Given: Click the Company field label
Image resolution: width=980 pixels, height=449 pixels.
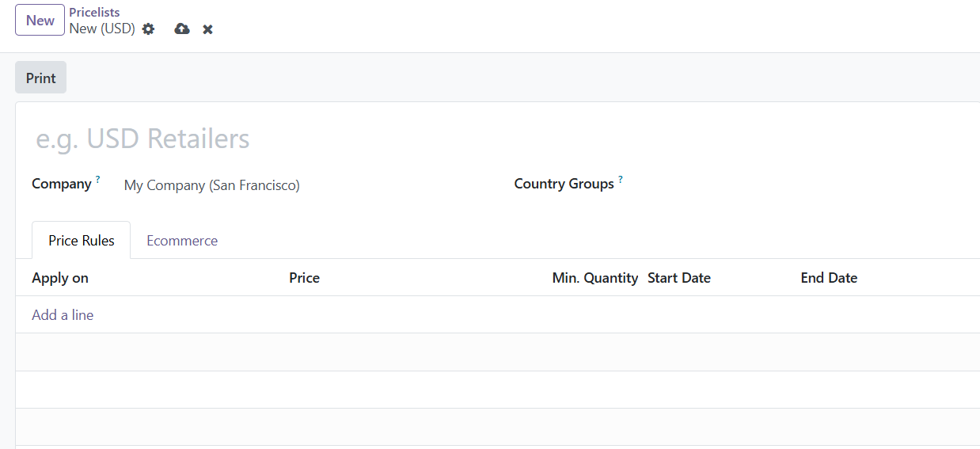Looking at the screenshot, I should click(62, 184).
